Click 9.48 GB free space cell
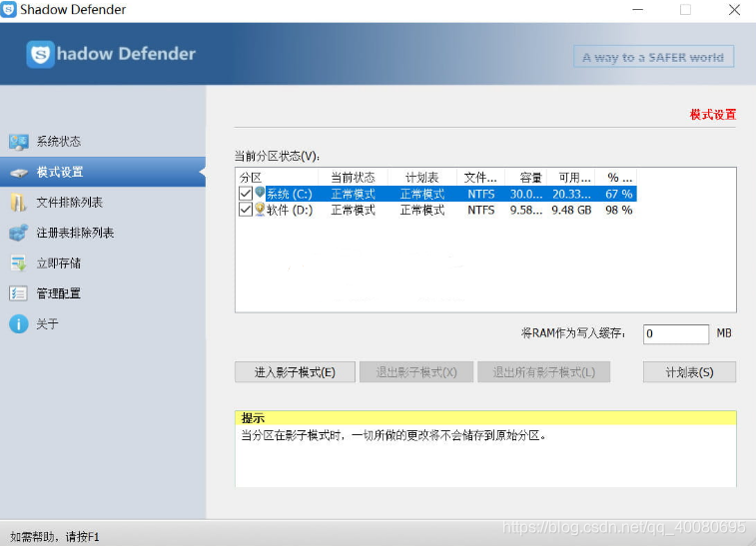 (571, 210)
